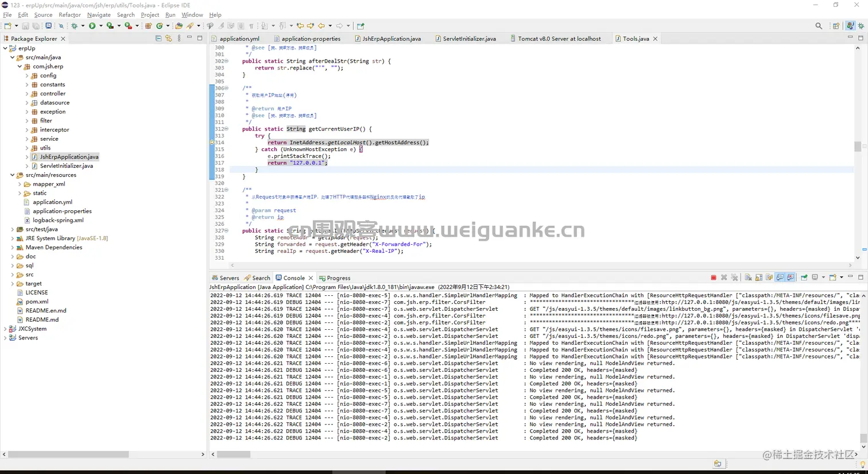Toggle Link with Editor in Package Explorer

[169, 38]
